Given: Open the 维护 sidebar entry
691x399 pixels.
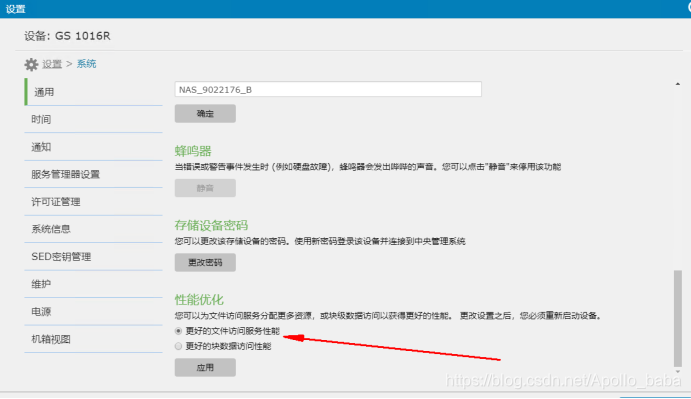Looking at the screenshot, I should (93, 284).
